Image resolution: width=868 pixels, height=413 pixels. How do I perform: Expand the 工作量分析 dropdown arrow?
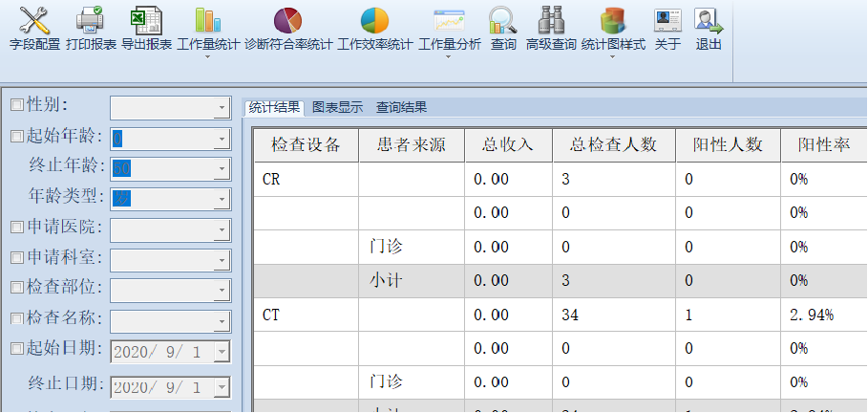click(449, 56)
